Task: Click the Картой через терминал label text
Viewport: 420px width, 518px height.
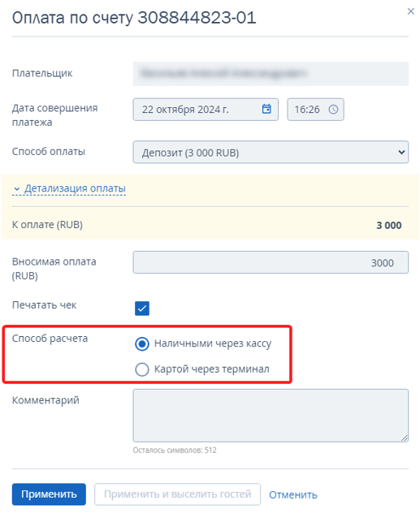Action: click(x=212, y=369)
